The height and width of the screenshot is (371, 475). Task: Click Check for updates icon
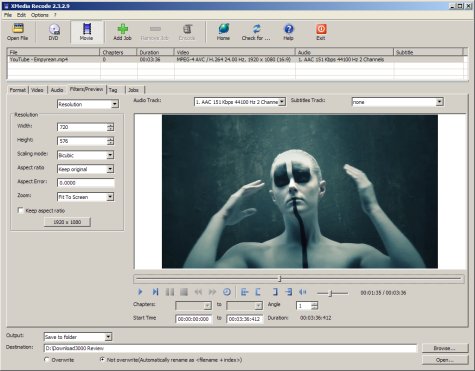256,32
